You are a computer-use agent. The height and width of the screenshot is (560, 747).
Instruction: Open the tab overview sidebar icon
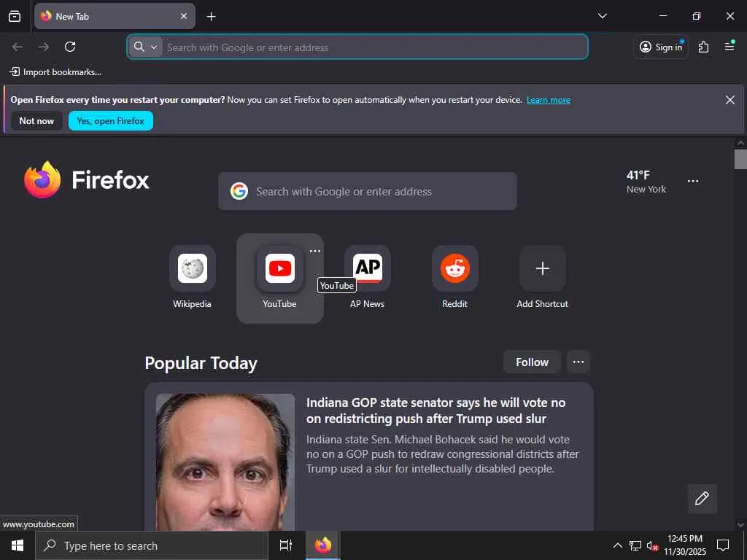coord(15,16)
